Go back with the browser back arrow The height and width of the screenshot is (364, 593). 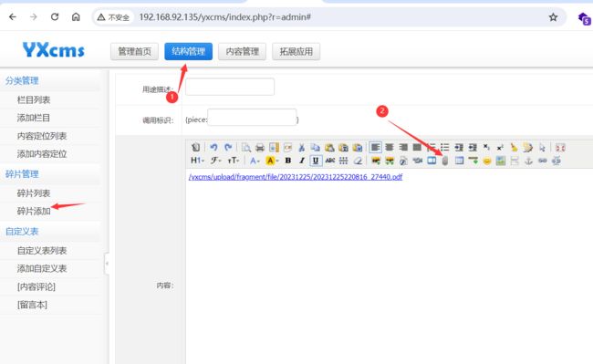click(x=13, y=16)
